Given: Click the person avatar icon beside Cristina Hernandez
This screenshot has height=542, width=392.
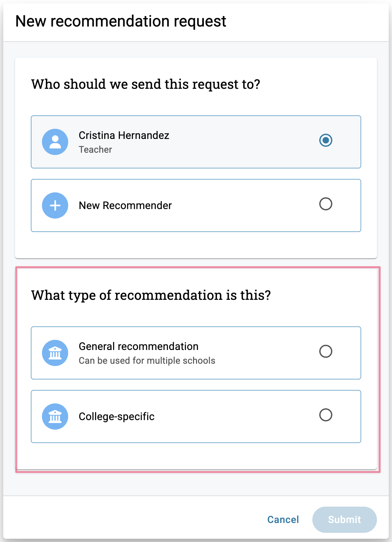Looking at the screenshot, I should (x=55, y=142).
